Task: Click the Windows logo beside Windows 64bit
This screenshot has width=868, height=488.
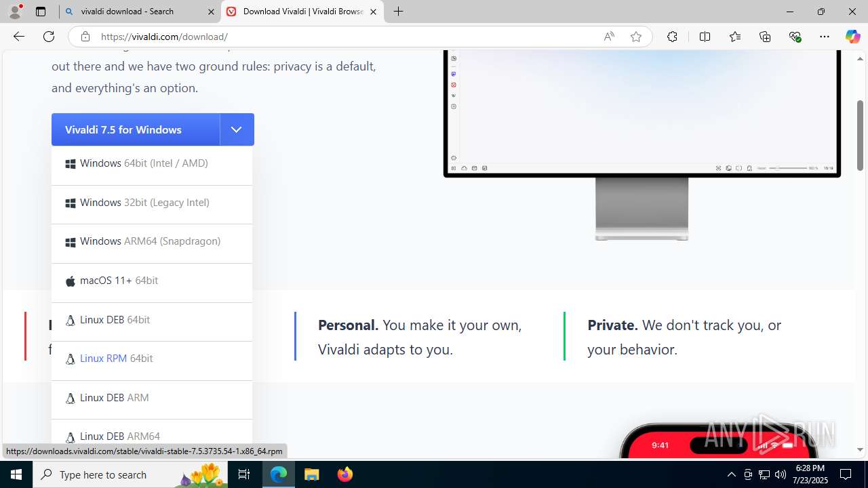Action: (70, 164)
